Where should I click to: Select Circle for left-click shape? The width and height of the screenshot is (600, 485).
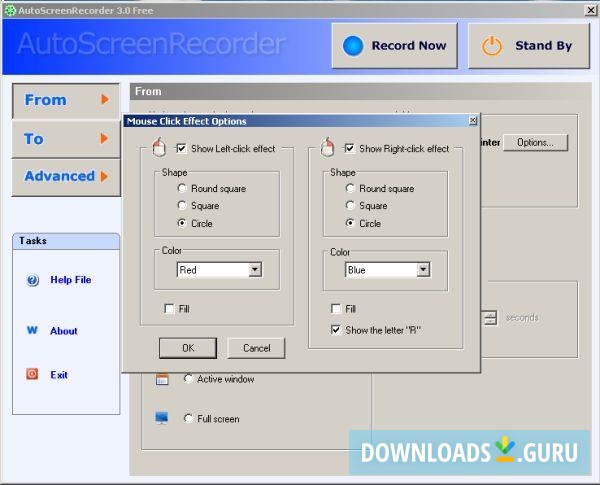click(x=182, y=223)
